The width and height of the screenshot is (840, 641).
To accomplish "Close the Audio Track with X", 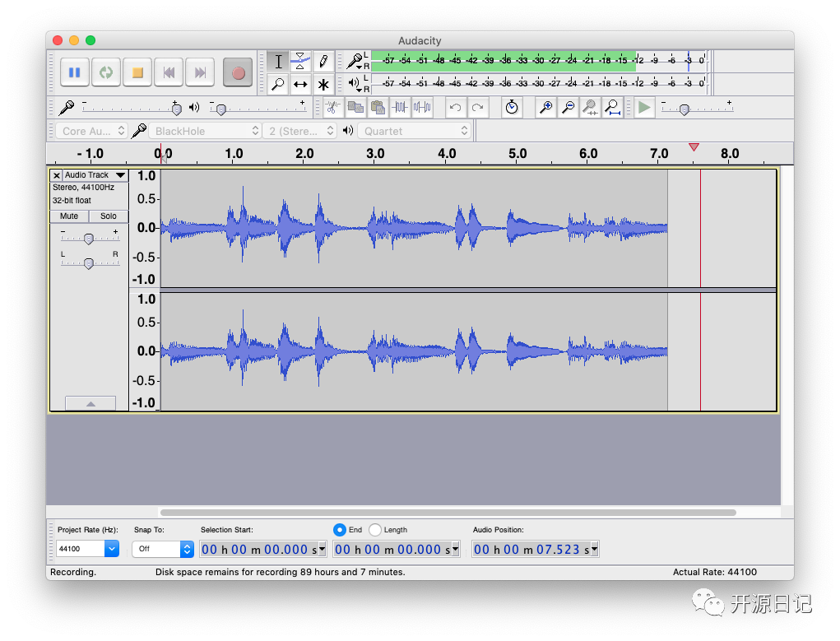I will click(57, 175).
